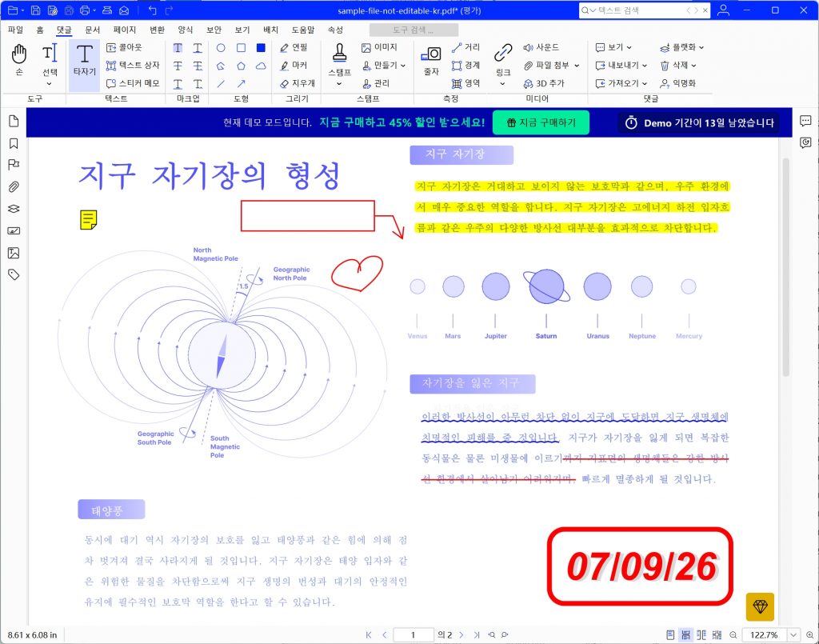Open the zoom level dropdown arrow
The image size is (819, 644).
pos(793,635)
